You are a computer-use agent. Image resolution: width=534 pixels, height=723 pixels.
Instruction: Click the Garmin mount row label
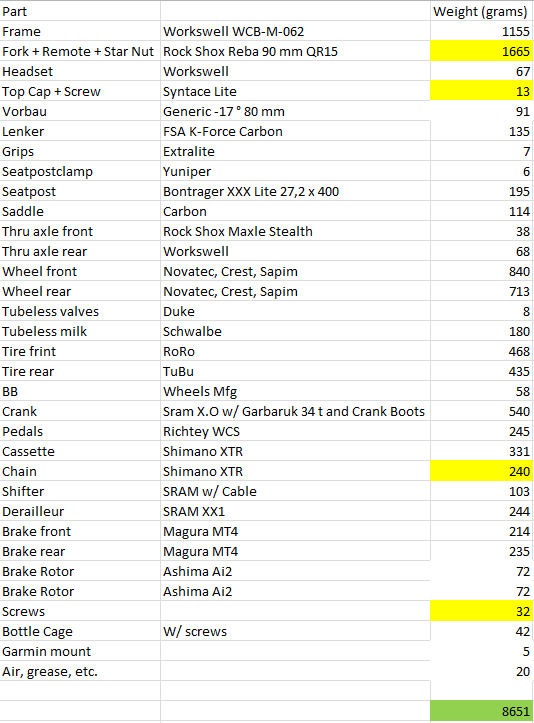(80, 652)
